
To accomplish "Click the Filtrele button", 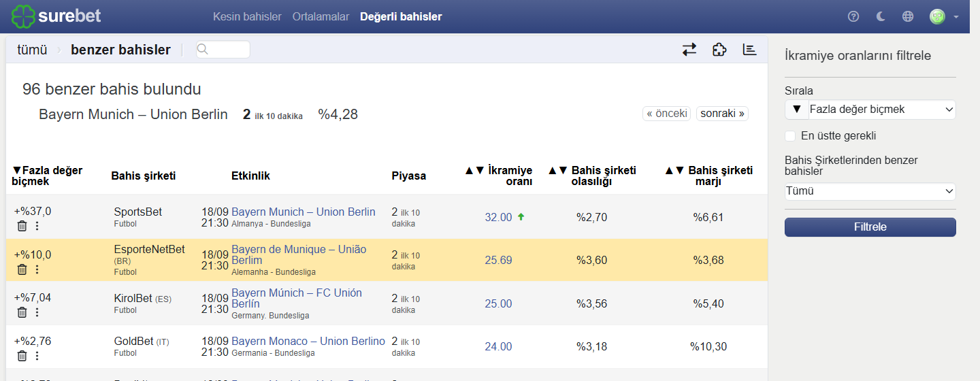I will coord(870,227).
